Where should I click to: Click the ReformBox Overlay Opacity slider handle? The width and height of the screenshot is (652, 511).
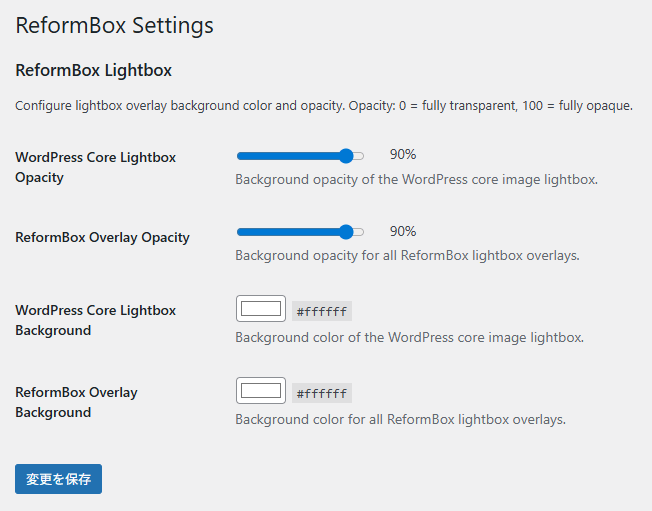click(x=347, y=232)
